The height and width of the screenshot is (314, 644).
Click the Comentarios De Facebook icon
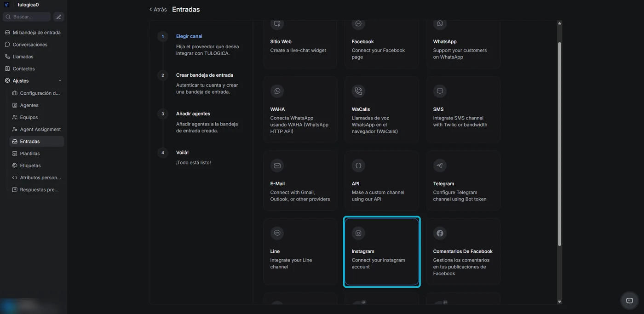pos(440,233)
